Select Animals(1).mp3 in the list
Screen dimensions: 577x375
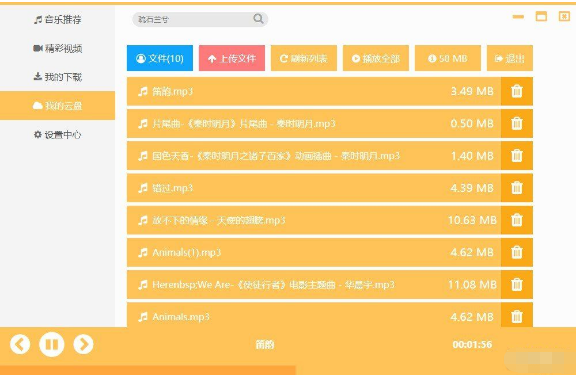[314, 252]
